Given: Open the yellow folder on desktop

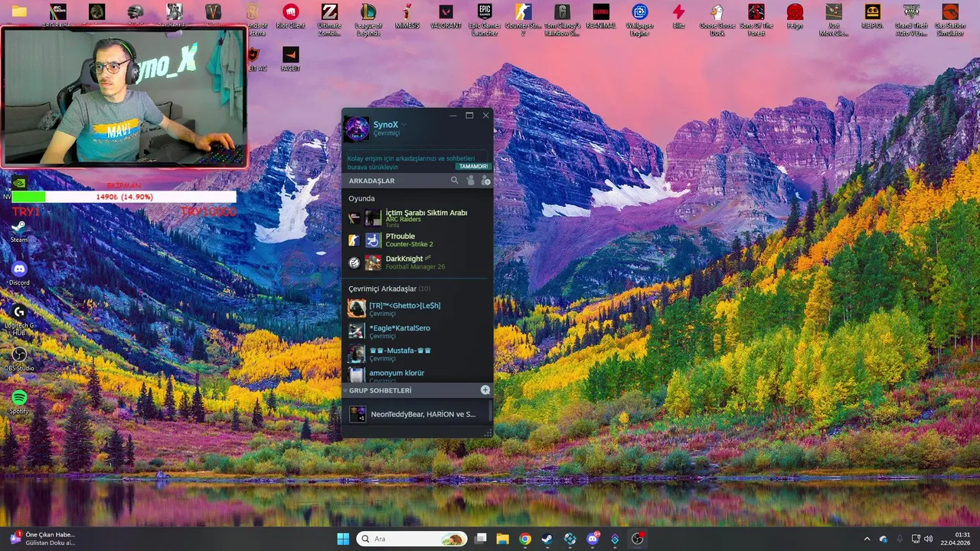Looking at the screenshot, I should pos(19,11).
